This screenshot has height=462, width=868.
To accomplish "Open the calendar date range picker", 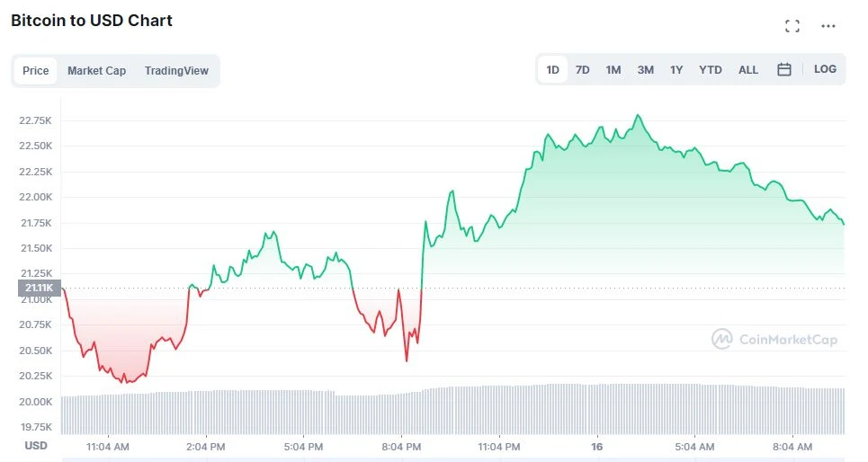I will tap(784, 69).
